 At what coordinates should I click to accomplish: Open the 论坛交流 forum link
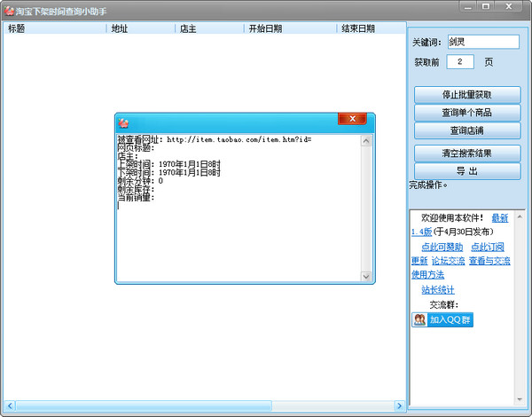point(448,261)
